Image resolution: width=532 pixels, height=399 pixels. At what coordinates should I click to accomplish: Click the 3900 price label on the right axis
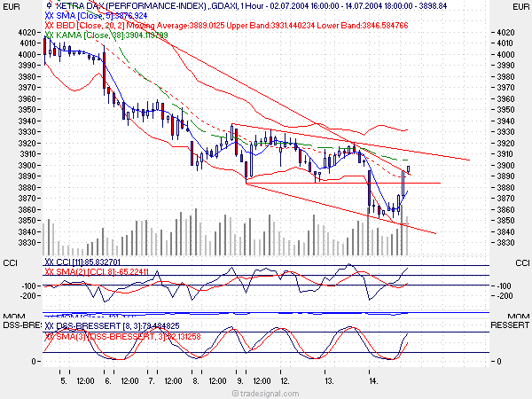(x=505, y=165)
